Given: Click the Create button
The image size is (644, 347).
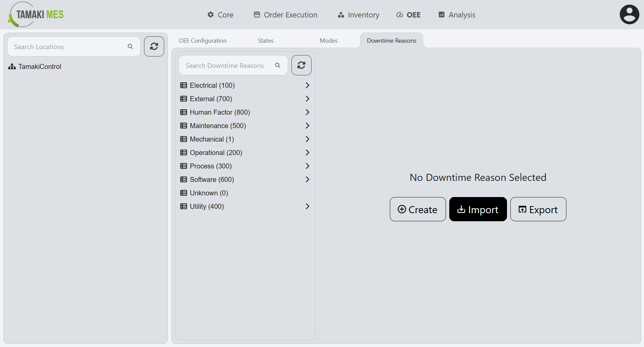Looking at the screenshot, I should [417, 209].
